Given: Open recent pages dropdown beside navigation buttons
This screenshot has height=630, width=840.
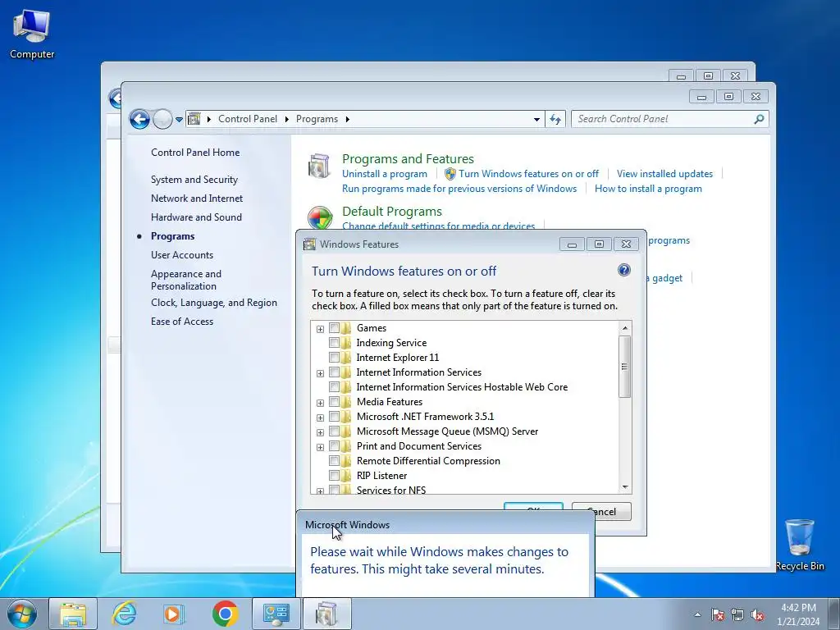Looking at the screenshot, I should point(179,120).
